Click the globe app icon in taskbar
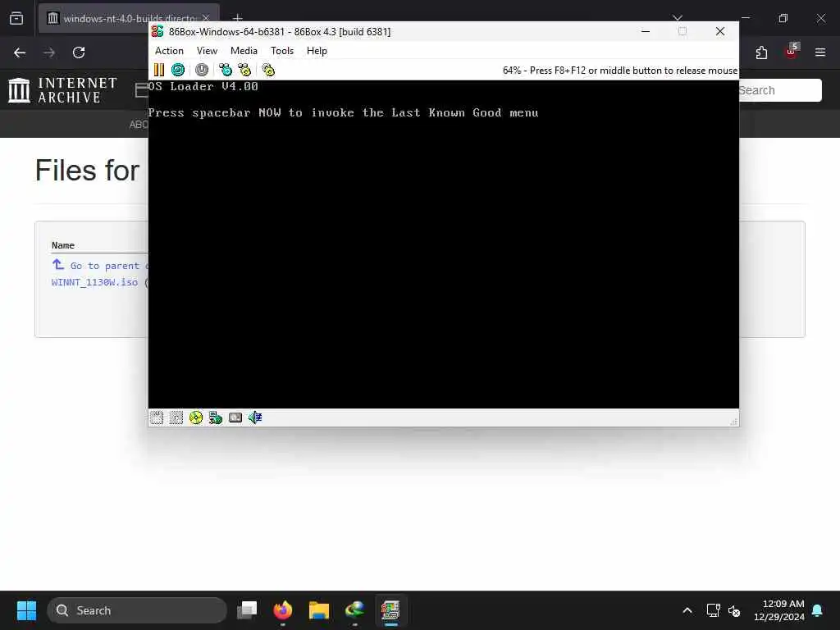 [354, 610]
